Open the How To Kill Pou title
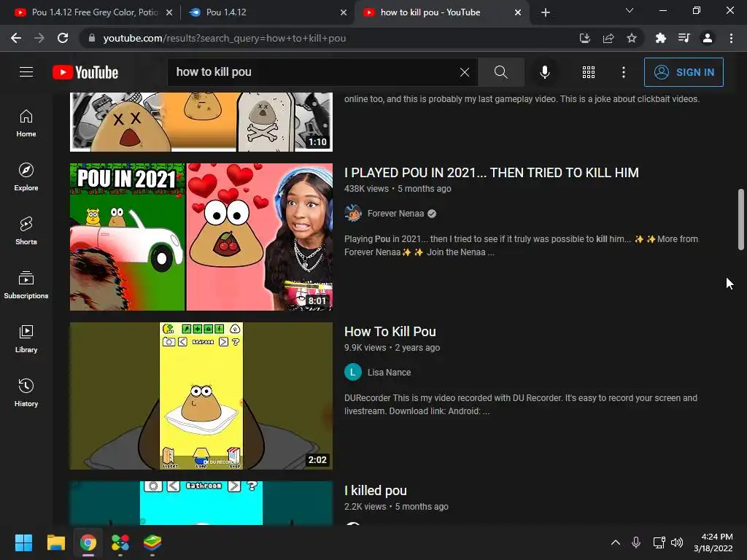Viewport: 747px width, 560px height. (x=390, y=332)
